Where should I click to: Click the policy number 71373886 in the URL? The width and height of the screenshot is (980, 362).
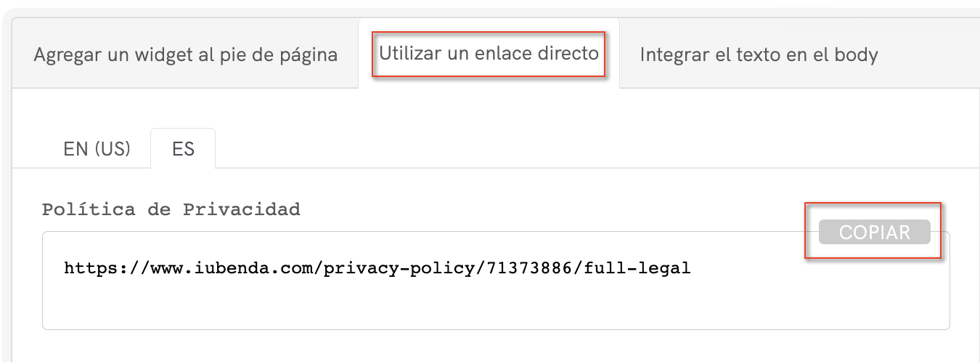tap(534, 268)
